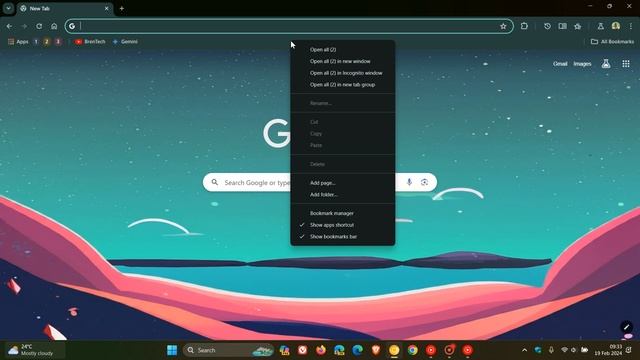Open bookmark labeled 3
This screenshot has height=360, width=640.
click(x=58, y=42)
